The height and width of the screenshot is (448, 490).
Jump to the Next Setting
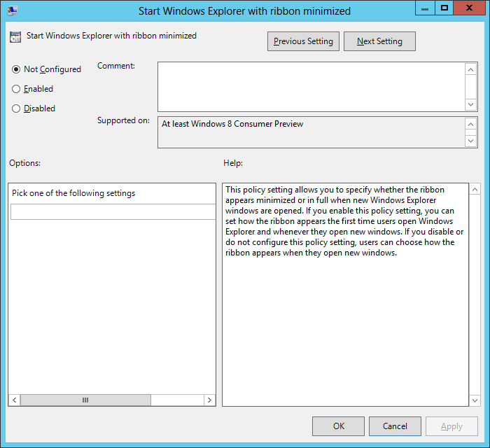(x=379, y=41)
